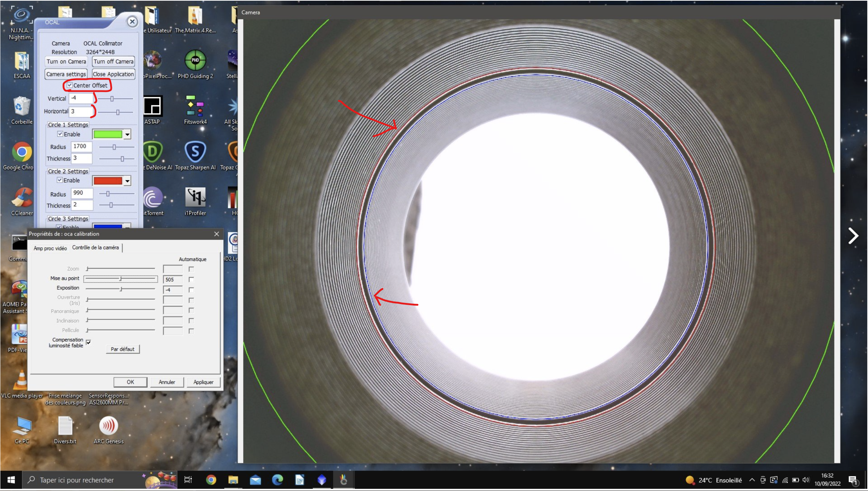Image resolution: width=868 pixels, height=491 pixels.
Task: Open The.Matrix.4 VLC file icon
Action: tap(195, 20)
